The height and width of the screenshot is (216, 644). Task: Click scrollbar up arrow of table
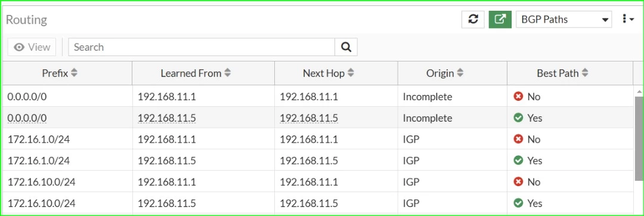click(x=639, y=91)
